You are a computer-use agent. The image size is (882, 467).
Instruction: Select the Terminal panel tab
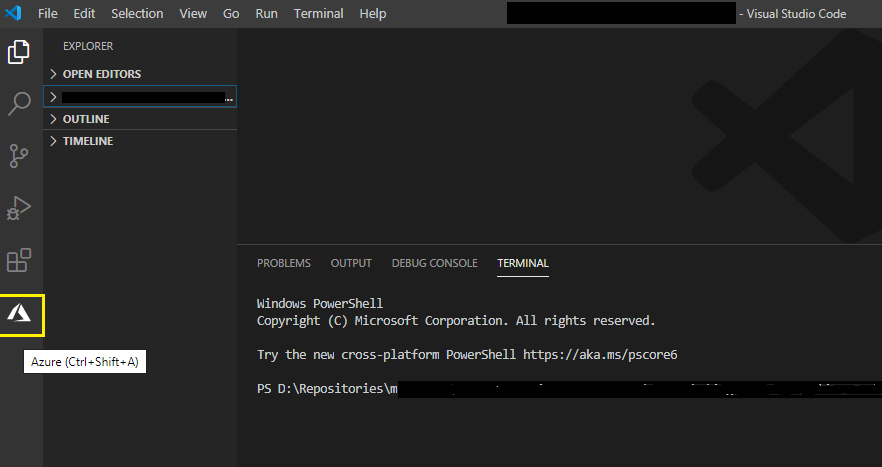click(523, 263)
